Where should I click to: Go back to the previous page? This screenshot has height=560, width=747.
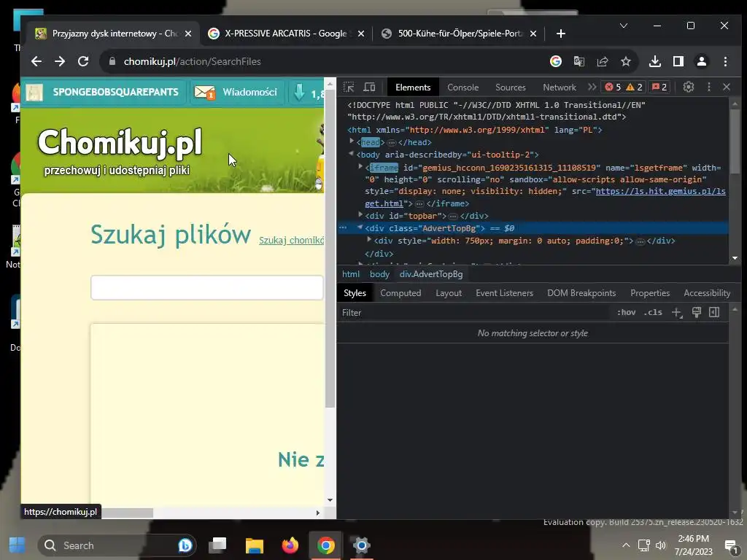(x=36, y=61)
